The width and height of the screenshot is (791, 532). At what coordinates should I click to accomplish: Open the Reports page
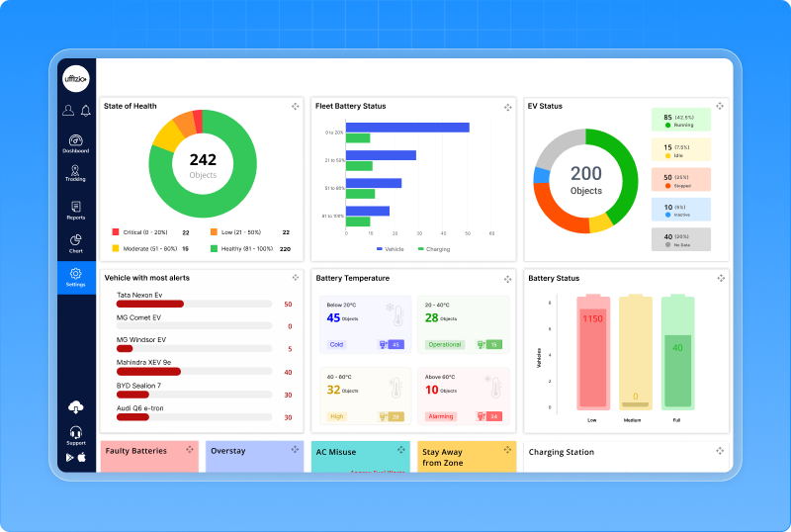coord(76,210)
